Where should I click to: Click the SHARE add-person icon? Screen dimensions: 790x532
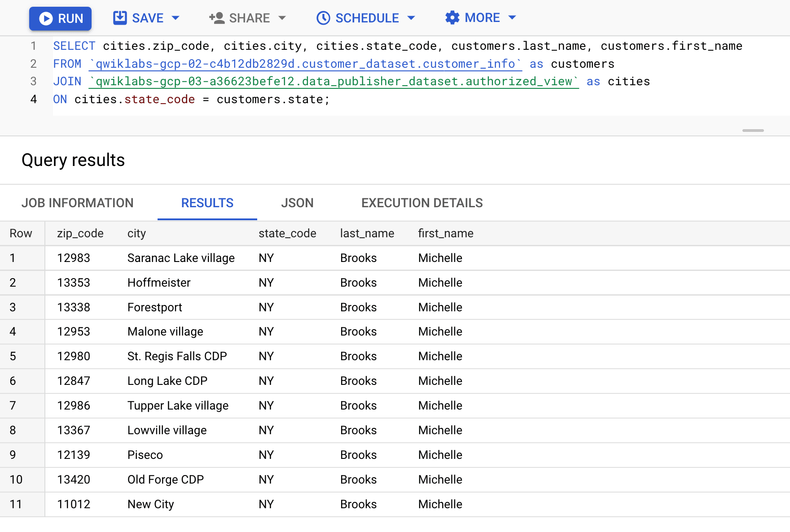tap(217, 18)
